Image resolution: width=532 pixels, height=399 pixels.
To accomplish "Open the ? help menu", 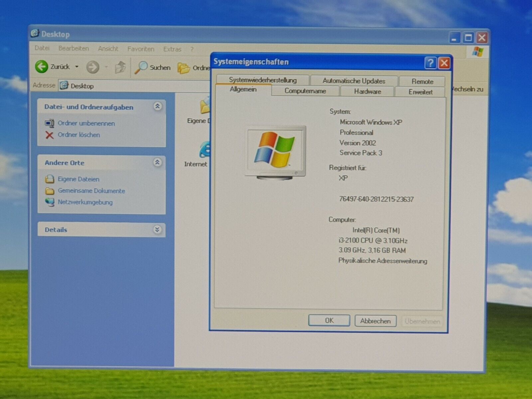I will [x=192, y=50].
